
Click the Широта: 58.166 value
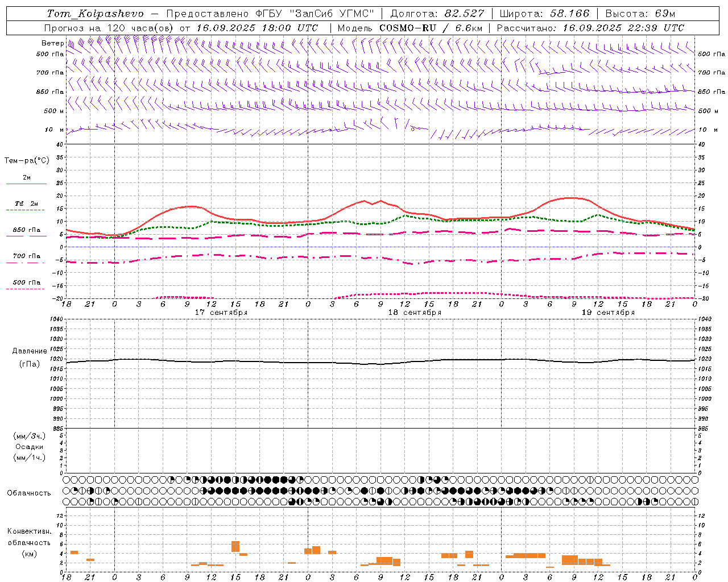click(x=545, y=14)
